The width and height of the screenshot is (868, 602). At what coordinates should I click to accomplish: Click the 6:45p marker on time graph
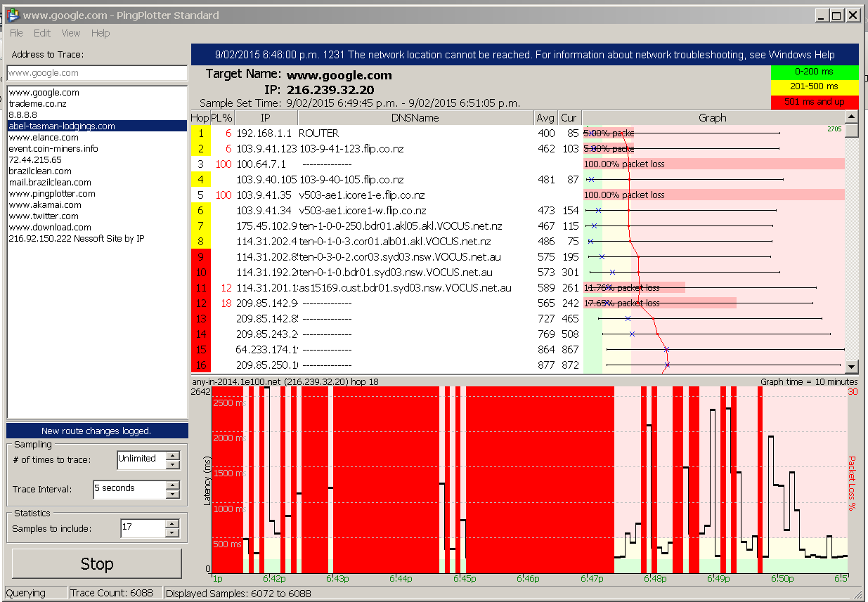click(464, 580)
